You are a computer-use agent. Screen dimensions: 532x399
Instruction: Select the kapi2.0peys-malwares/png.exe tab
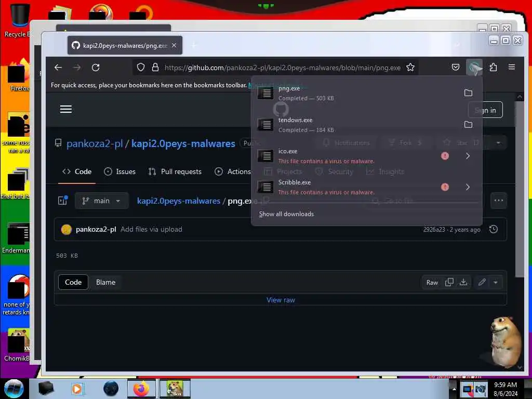tap(125, 46)
